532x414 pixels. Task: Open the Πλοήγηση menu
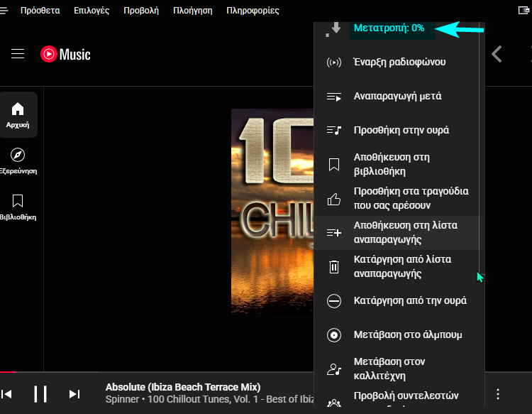[x=193, y=11]
